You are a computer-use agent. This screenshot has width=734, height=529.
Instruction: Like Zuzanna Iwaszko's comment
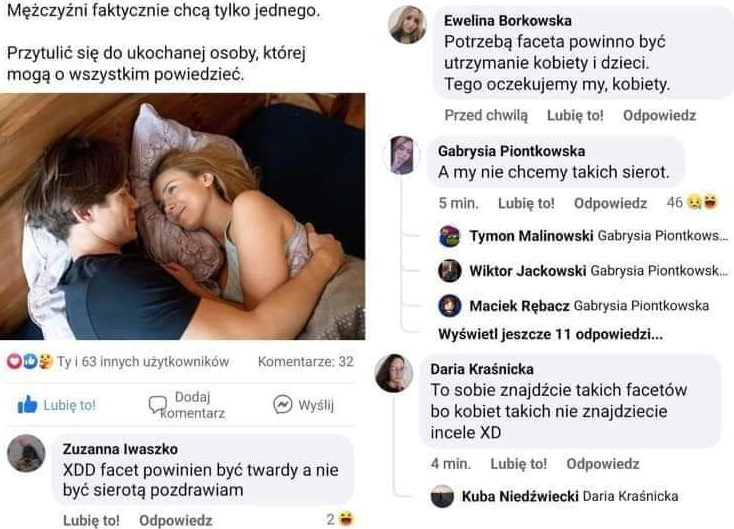tap(91, 520)
